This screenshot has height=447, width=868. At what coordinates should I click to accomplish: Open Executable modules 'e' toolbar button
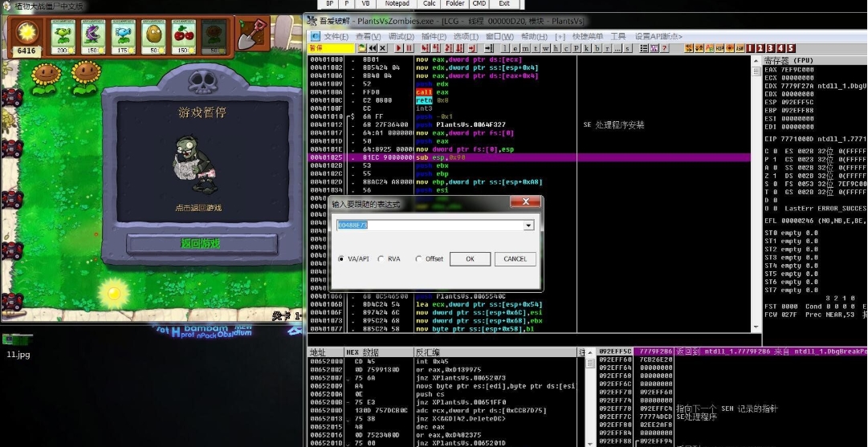[515, 48]
